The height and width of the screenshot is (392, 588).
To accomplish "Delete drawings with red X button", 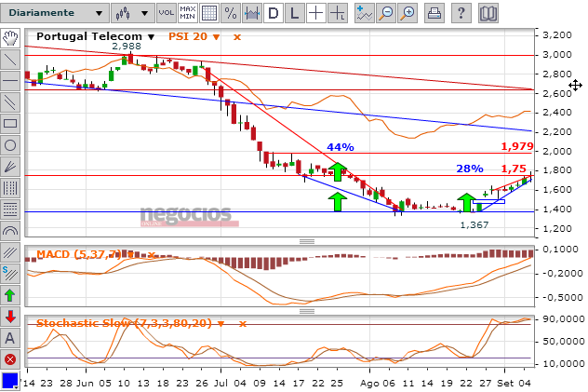I will pos(10,359).
